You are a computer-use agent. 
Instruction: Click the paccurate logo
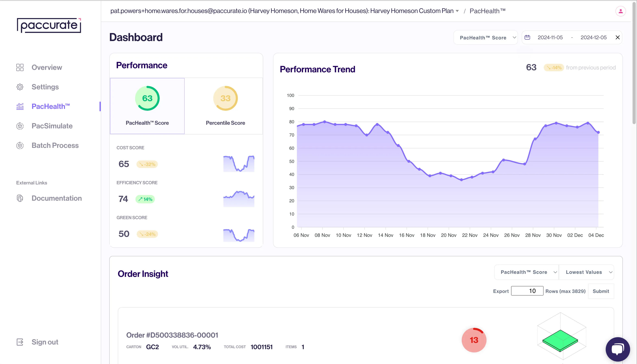(x=49, y=26)
